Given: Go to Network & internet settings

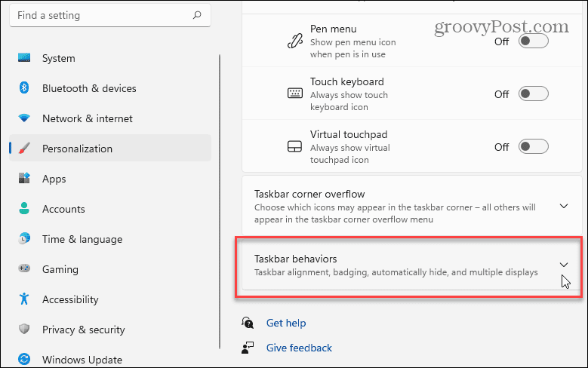Looking at the screenshot, I should tap(110, 118).
